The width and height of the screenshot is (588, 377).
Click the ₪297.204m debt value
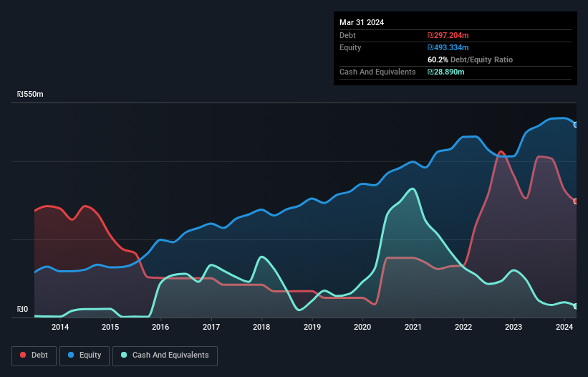tap(448, 35)
